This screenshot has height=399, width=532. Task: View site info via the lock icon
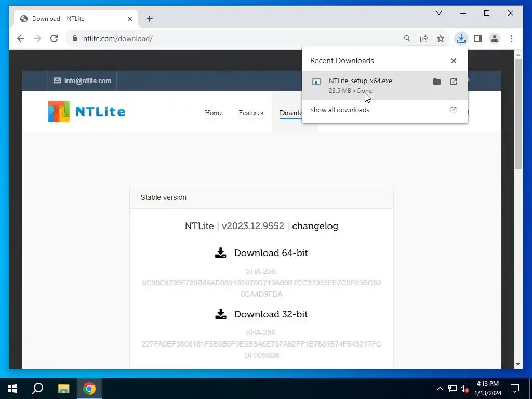pyautogui.click(x=75, y=38)
